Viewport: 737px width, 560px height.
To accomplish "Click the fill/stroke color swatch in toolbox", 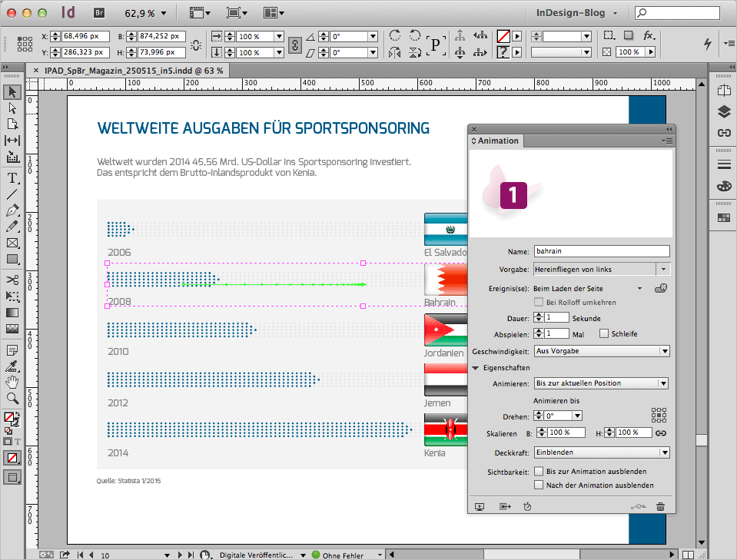I will coord(11,419).
